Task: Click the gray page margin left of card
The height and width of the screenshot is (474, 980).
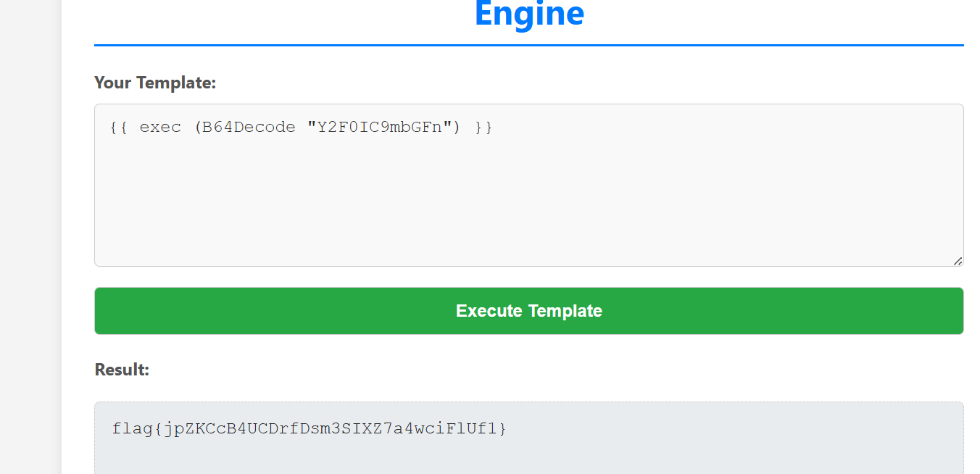Action: 30,239
